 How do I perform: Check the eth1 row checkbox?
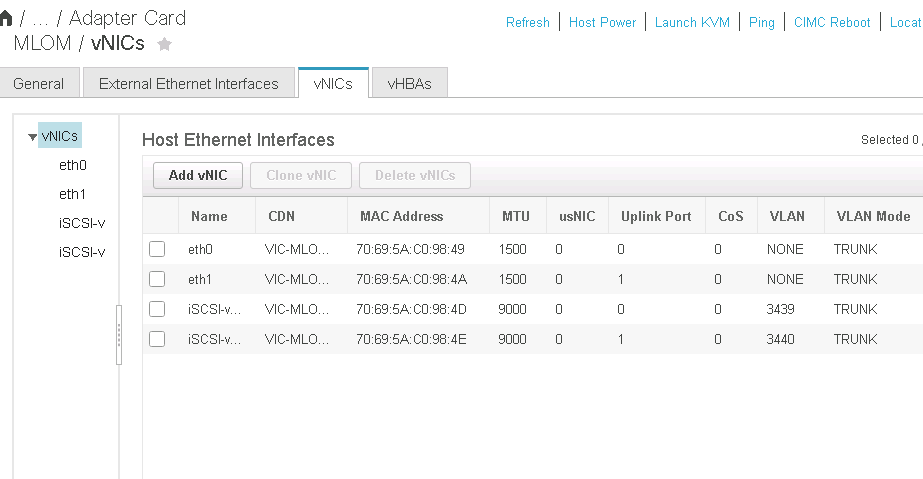point(157,280)
